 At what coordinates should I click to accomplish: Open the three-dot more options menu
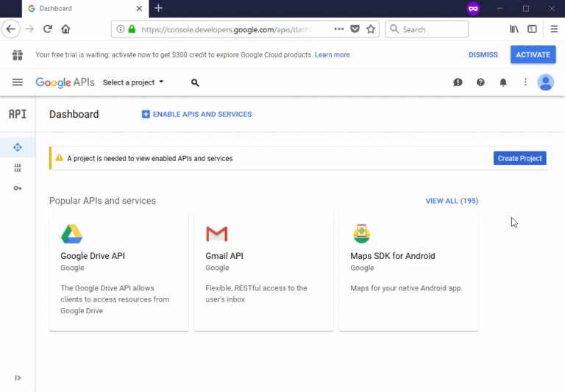pos(525,82)
